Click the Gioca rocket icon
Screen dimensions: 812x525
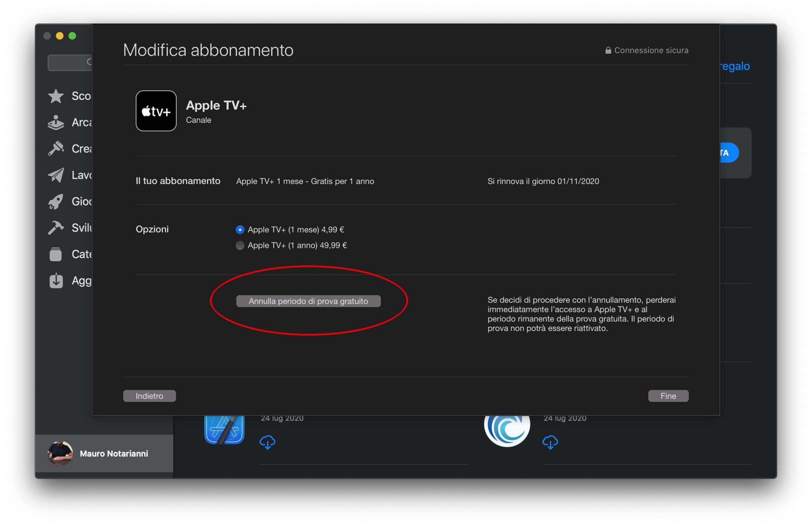point(56,202)
